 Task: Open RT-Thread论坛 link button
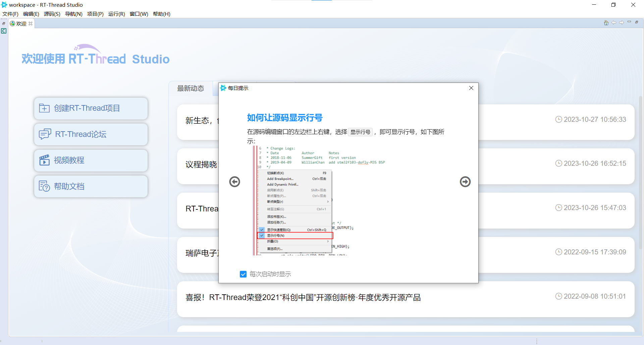tap(91, 134)
